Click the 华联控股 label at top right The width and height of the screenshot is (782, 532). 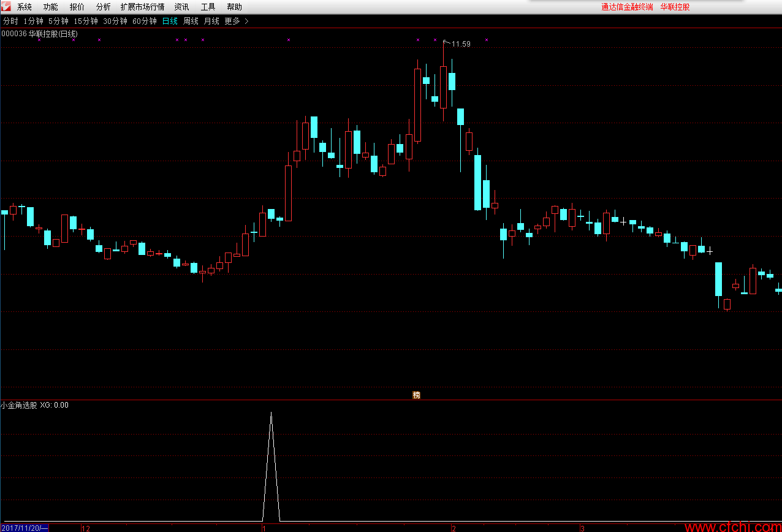[675, 7]
